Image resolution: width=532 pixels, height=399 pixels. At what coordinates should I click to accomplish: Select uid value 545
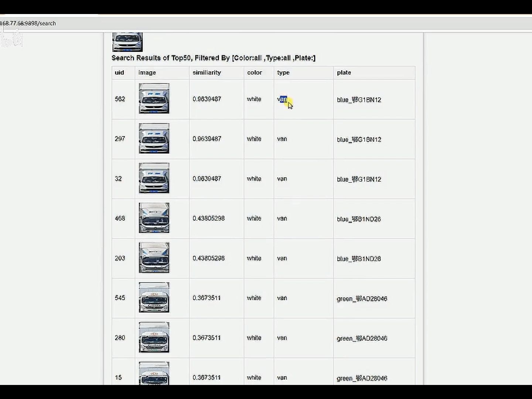(120, 298)
